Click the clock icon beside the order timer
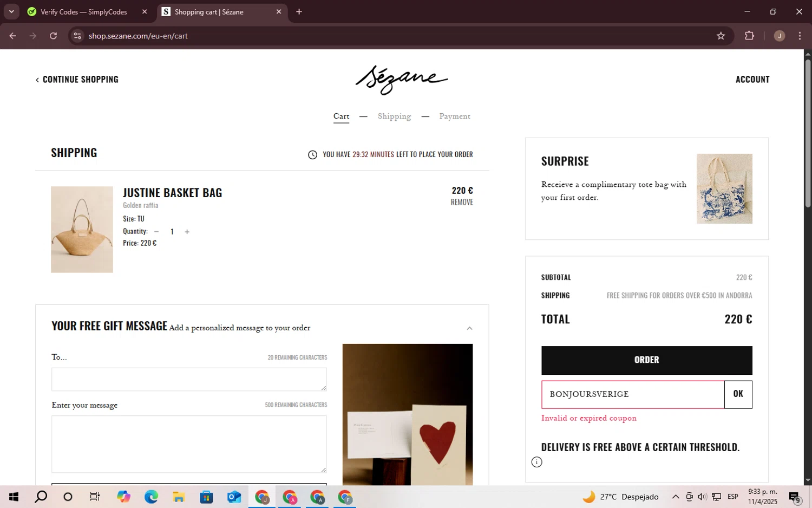The height and width of the screenshot is (508, 812). [312, 155]
